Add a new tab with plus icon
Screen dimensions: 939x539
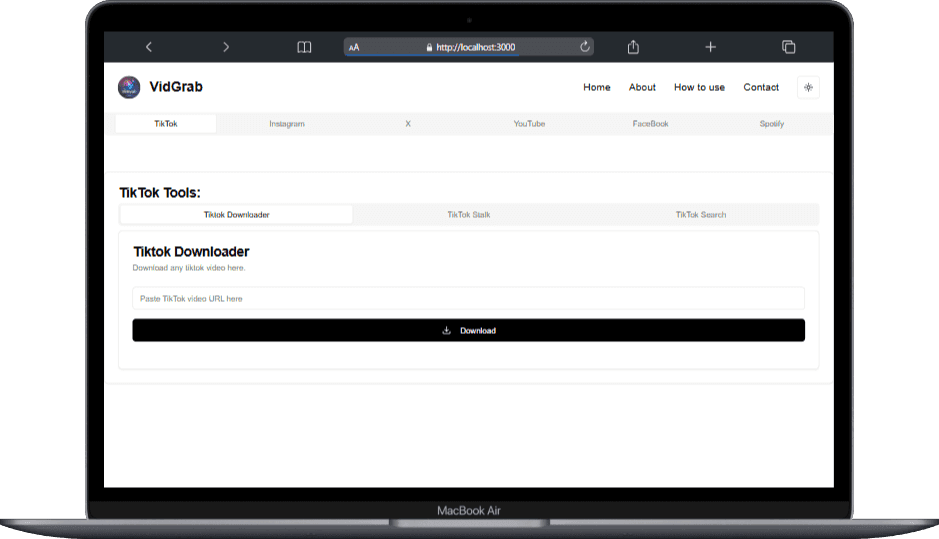[710, 47]
